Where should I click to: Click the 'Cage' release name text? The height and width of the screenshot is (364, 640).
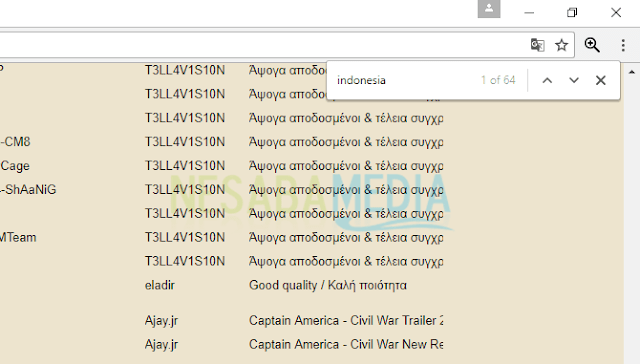point(15,166)
